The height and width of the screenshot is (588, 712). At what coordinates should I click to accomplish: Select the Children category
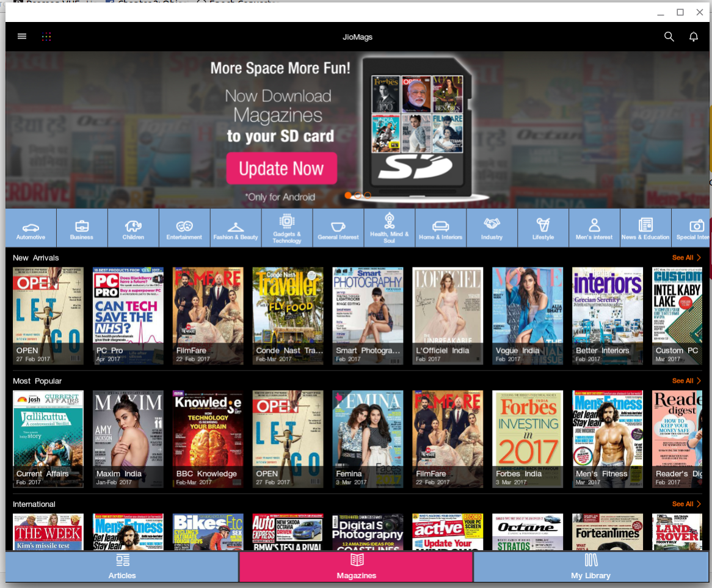133,228
